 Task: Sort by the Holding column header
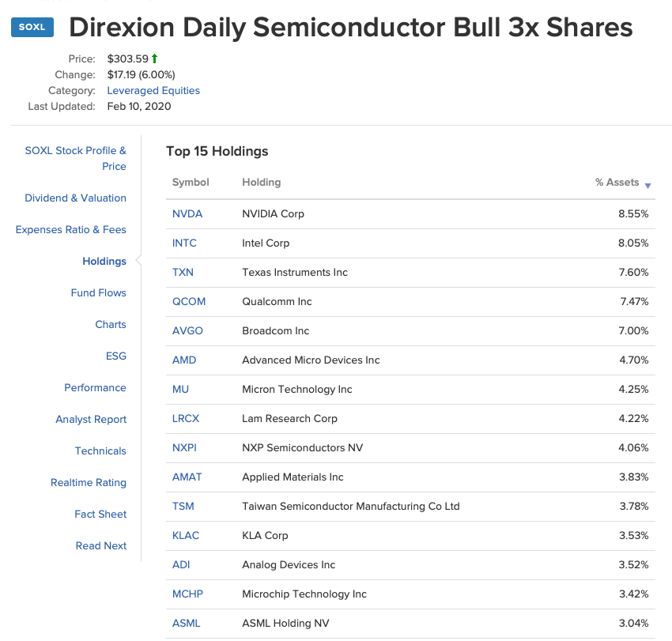coord(261,183)
